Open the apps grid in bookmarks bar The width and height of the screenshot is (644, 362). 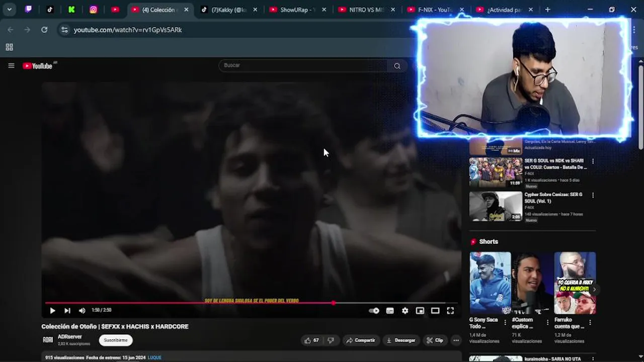(9, 47)
